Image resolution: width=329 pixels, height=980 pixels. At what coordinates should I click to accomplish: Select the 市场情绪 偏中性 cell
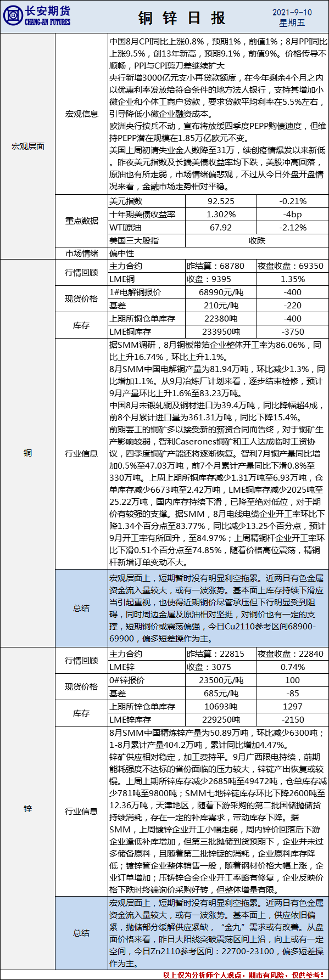(x=218, y=254)
